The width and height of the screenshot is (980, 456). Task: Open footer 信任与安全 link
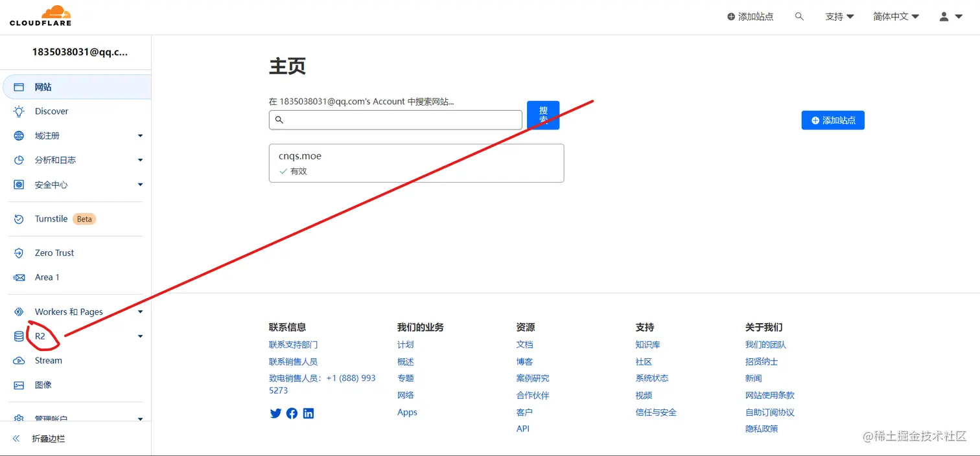[656, 412]
